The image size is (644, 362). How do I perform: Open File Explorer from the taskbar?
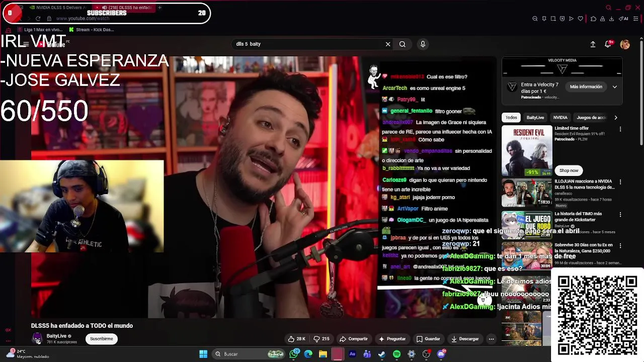point(323,354)
